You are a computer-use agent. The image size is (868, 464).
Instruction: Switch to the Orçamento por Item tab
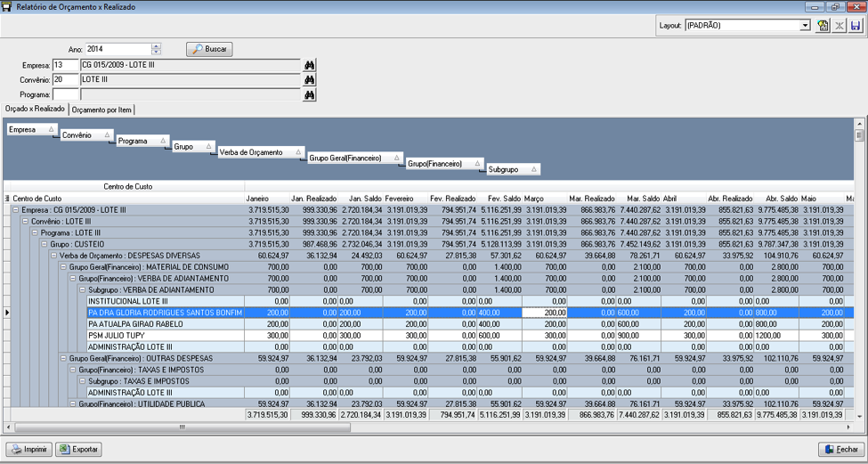tap(102, 110)
